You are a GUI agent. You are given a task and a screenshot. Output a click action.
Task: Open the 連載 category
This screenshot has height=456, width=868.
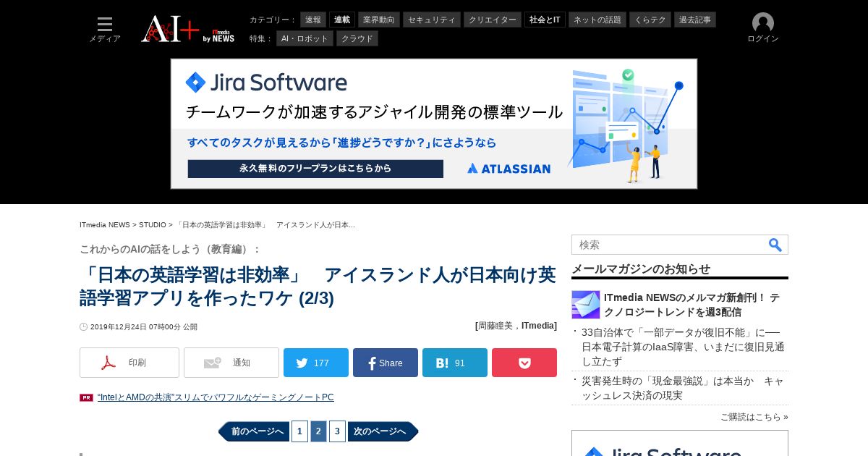pos(342,20)
